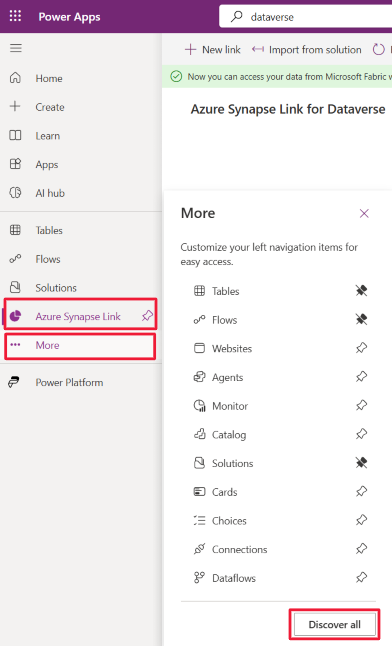
Task: Unpin Tables from the left navigation
Action: click(361, 291)
